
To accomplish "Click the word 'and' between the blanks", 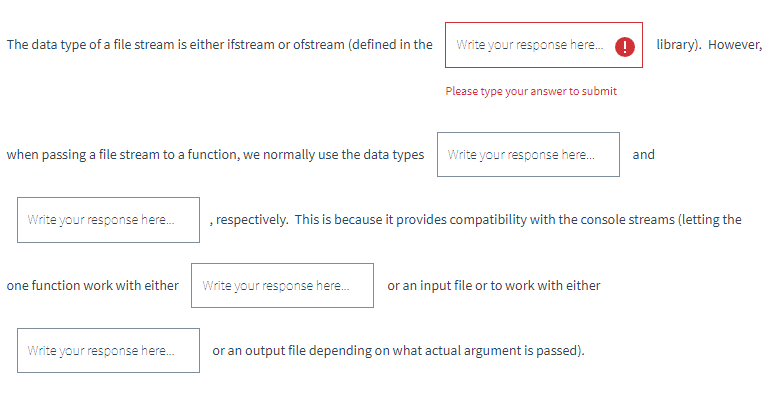I will [x=644, y=155].
